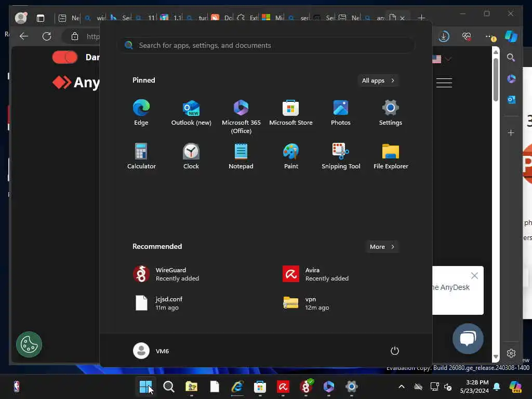The height and width of the screenshot is (399, 532).
Task: Open Avira from the taskbar
Action: [x=283, y=387]
